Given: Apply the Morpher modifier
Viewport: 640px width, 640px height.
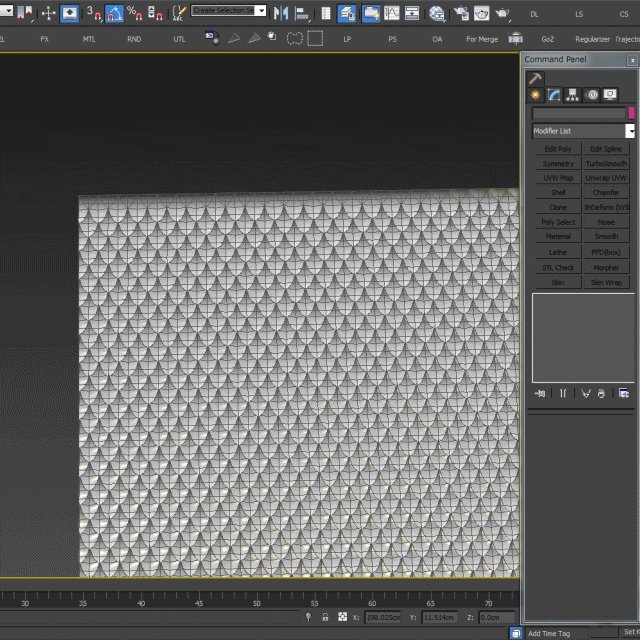Looking at the screenshot, I should click(606, 268).
